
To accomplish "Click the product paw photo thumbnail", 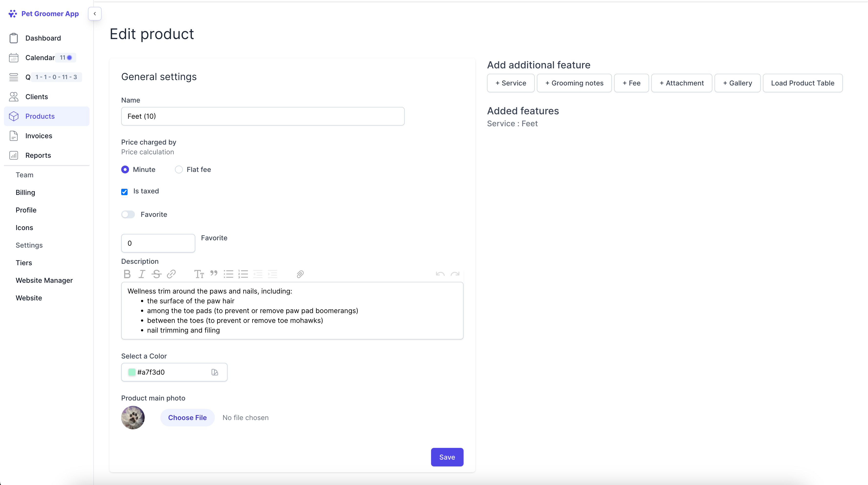I will (133, 418).
